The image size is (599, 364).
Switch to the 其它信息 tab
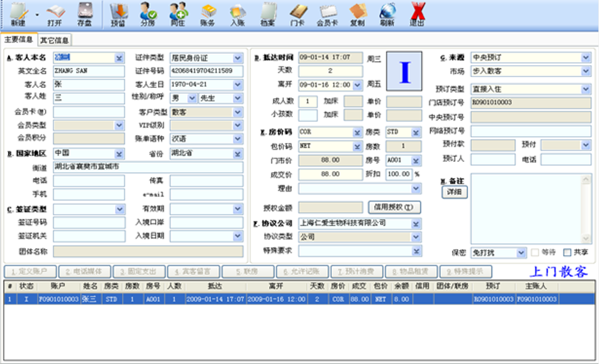pyautogui.click(x=54, y=40)
